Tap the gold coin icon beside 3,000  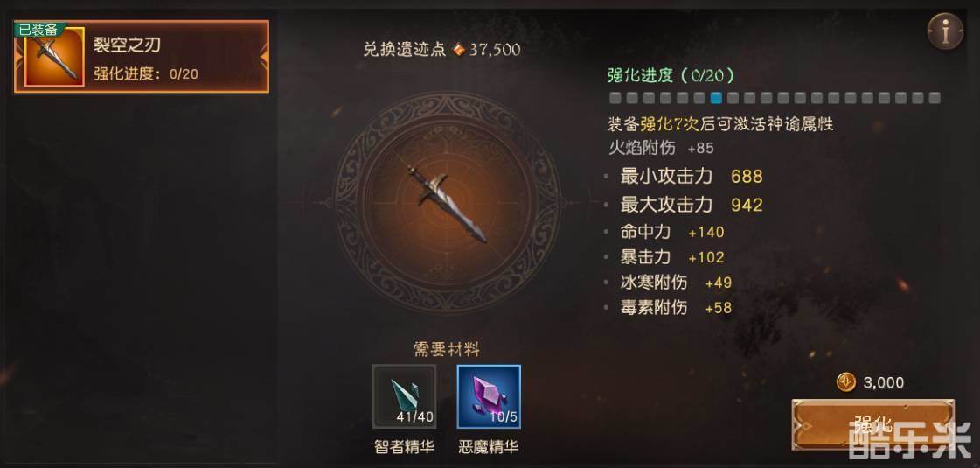(x=845, y=382)
